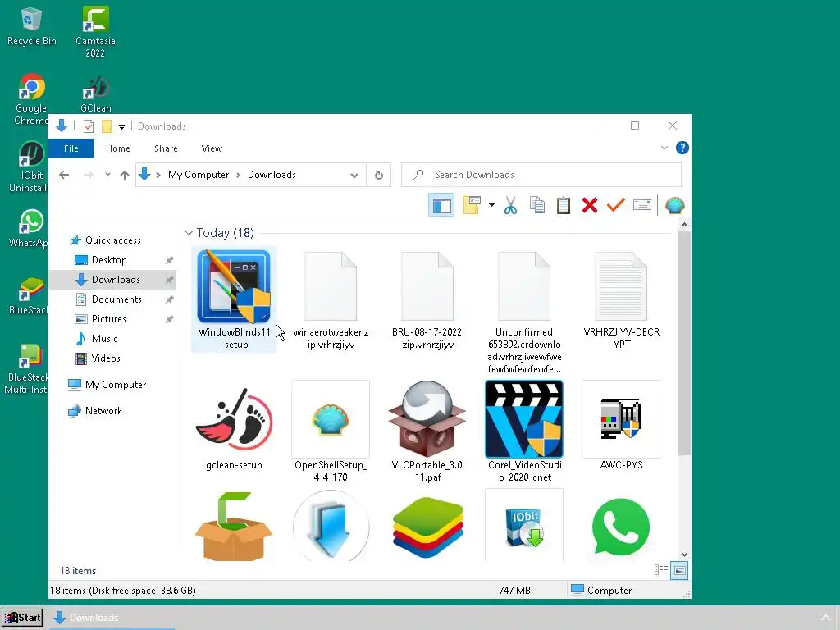Go back with the Back arrow

(64, 175)
